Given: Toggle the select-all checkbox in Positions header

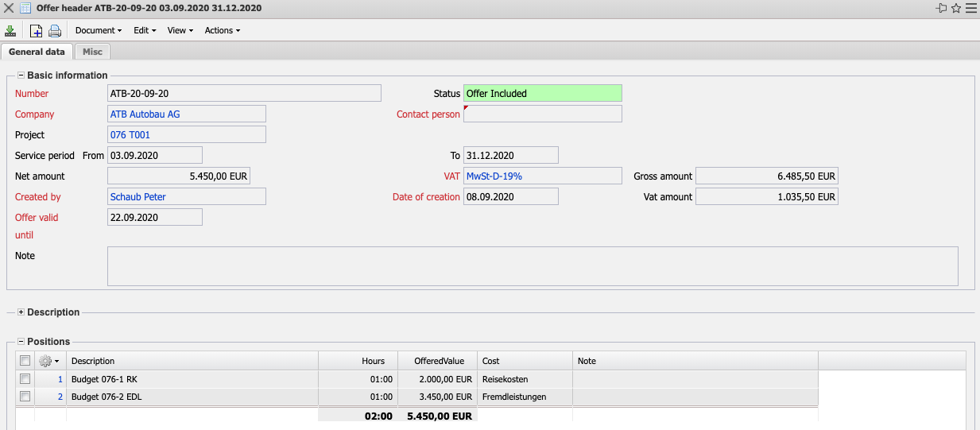Looking at the screenshot, I should tap(25, 361).
